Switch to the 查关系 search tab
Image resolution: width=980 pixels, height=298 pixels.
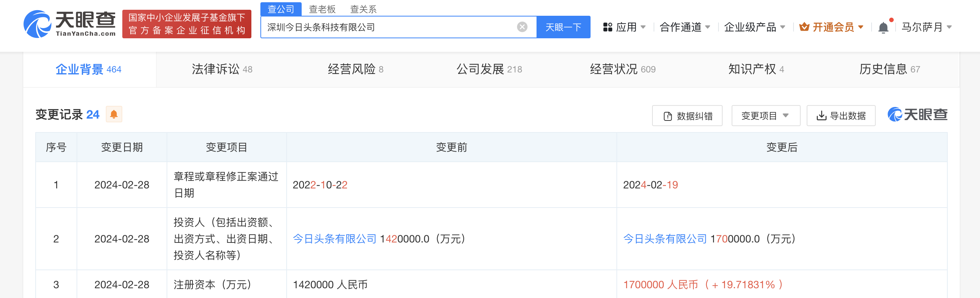(363, 9)
